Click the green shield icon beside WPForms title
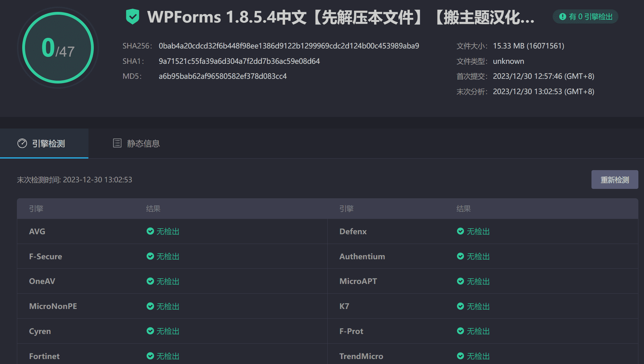Screen dimensions: 644x364 pyautogui.click(x=133, y=17)
